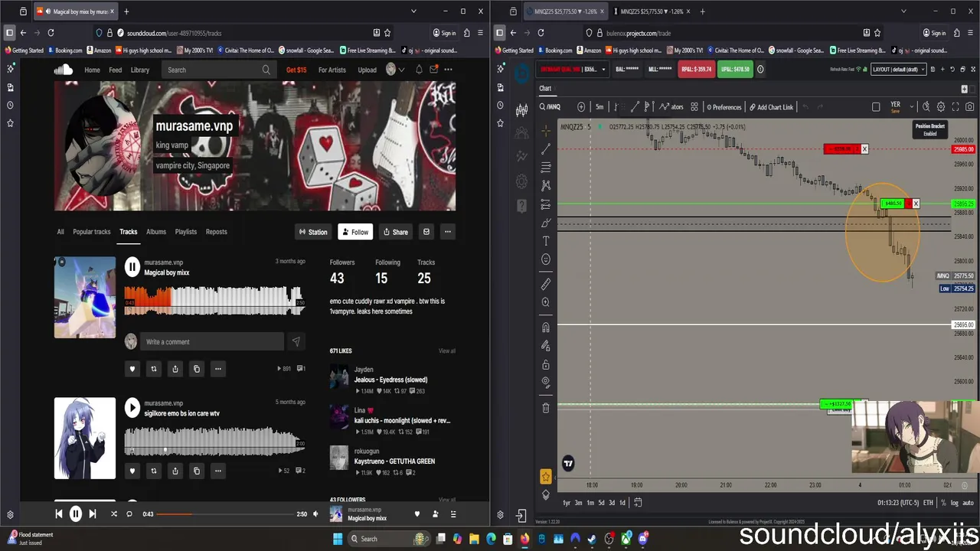
Task: View all 671 likes
Action: (x=447, y=351)
